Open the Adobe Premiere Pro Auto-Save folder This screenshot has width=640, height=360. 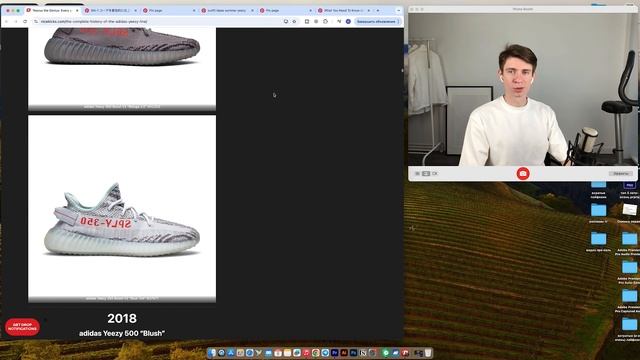[629, 267]
